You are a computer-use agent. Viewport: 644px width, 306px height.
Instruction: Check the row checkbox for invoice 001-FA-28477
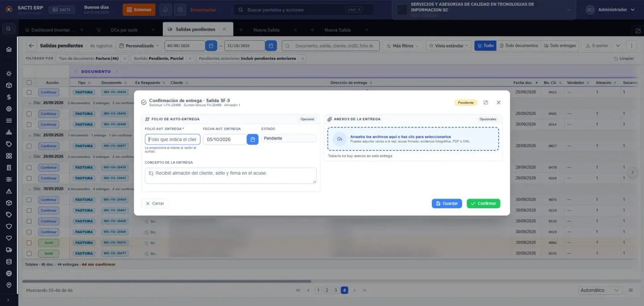pyautogui.click(x=29, y=253)
